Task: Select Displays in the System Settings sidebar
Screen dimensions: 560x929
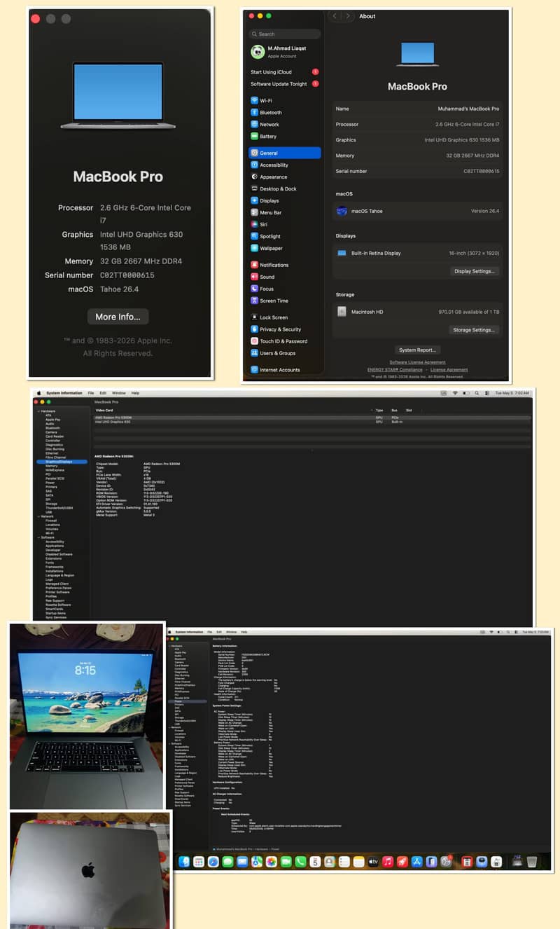Action: tap(284, 200)
